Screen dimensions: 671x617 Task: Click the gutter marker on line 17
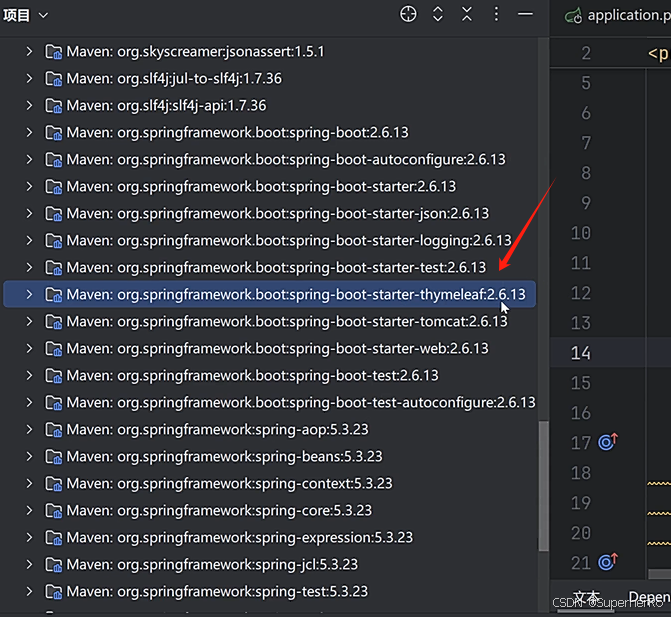[x=608, y=442]
